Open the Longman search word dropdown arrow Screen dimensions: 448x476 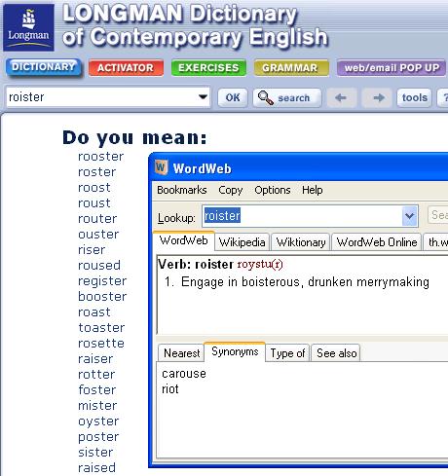[x=203, y=96]
